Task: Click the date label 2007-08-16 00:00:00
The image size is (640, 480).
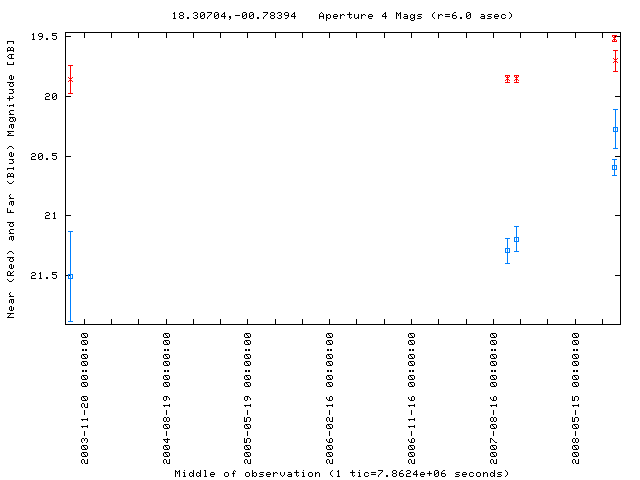Action: 493,398
